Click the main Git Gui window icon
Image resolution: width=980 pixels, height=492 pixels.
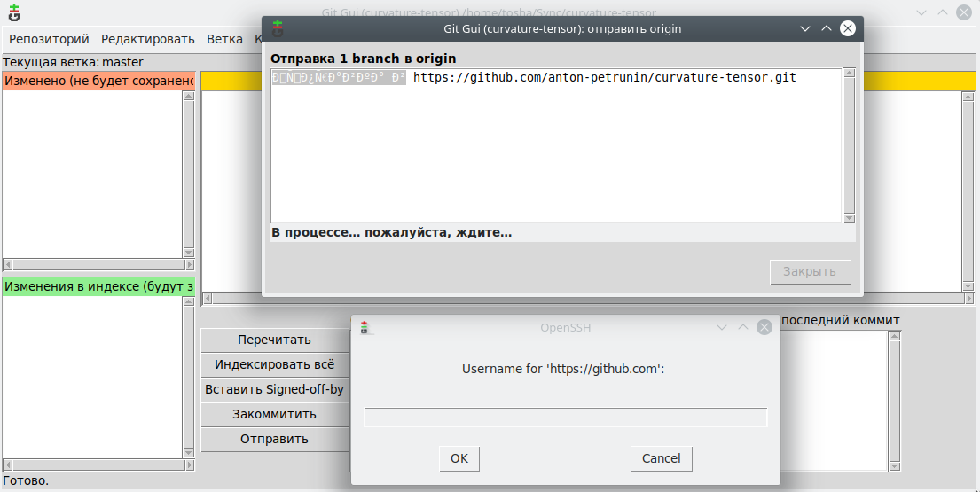tap(14, 12)
